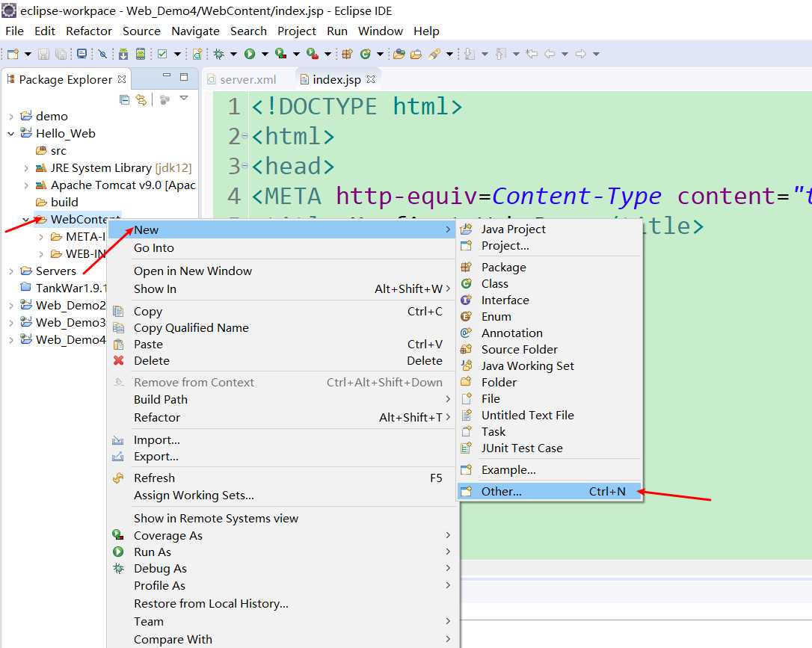Open the Window menu

pos(381,31)
